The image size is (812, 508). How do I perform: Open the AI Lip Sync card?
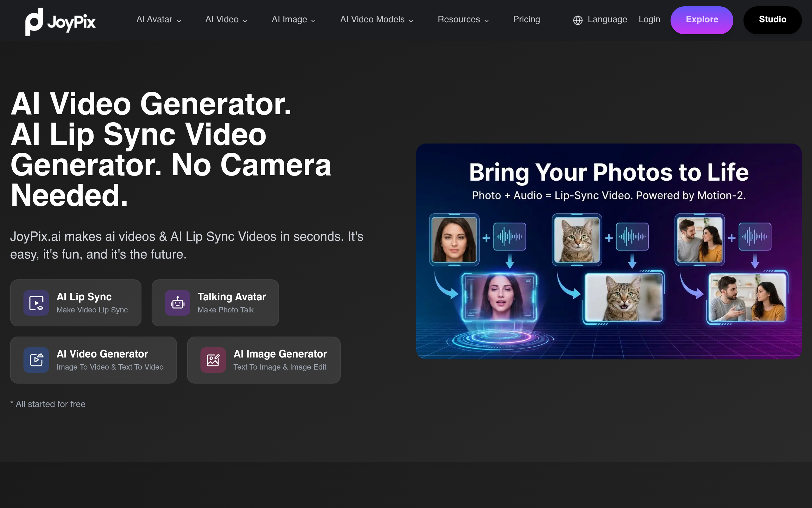click(76, 303)
